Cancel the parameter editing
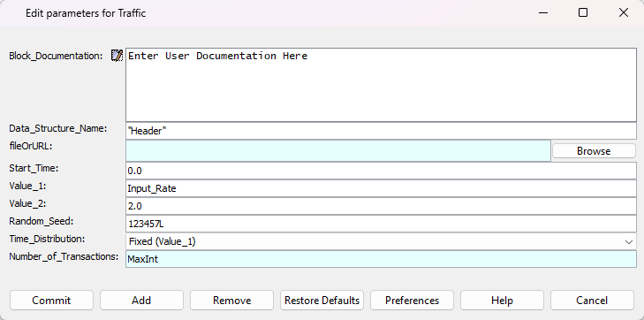 [x=592, y=301]
